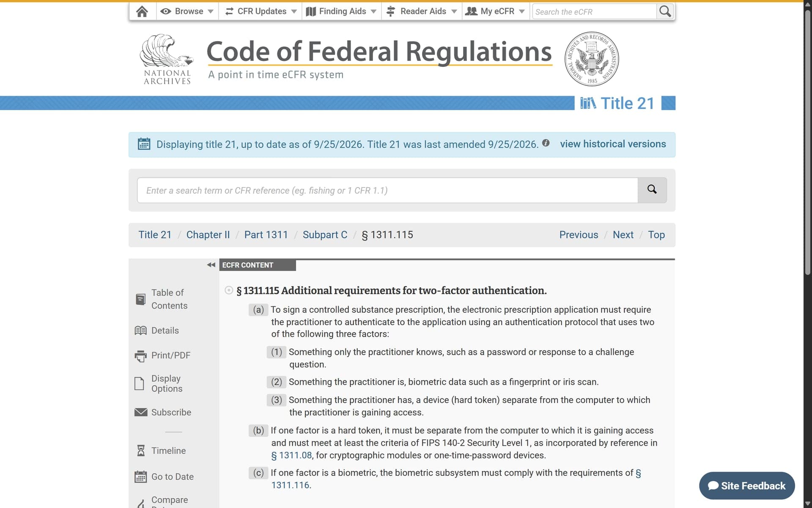Go to the home page icon
Viewport: 812px width, 508px height.
[x=142, y=11]
